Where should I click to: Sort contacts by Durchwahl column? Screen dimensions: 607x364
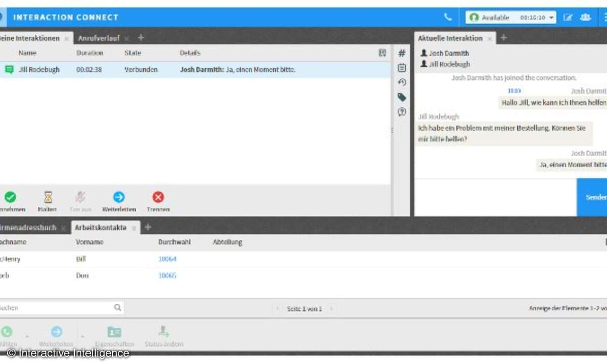point(175,242)
